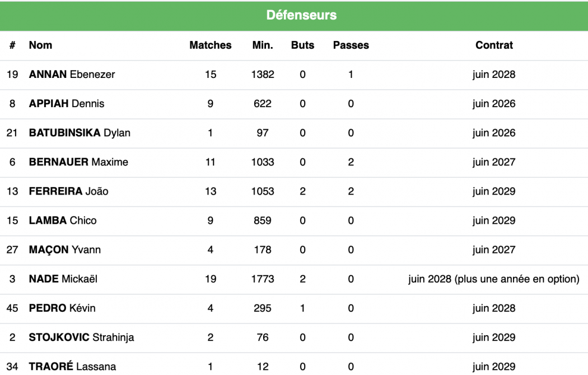This screenshot has height=375, width=588.
Task: Open LAMBA Chico player entry
Action: pyautogui.click(x=63, y=220)
